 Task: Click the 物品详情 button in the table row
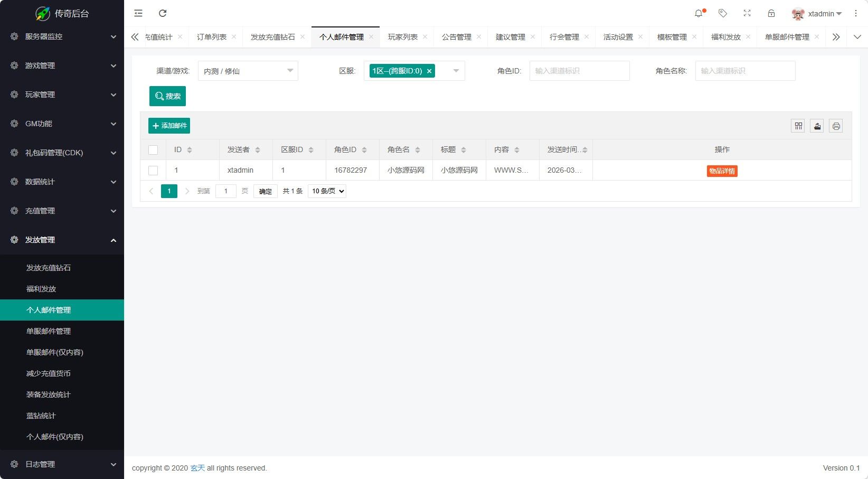722,171
